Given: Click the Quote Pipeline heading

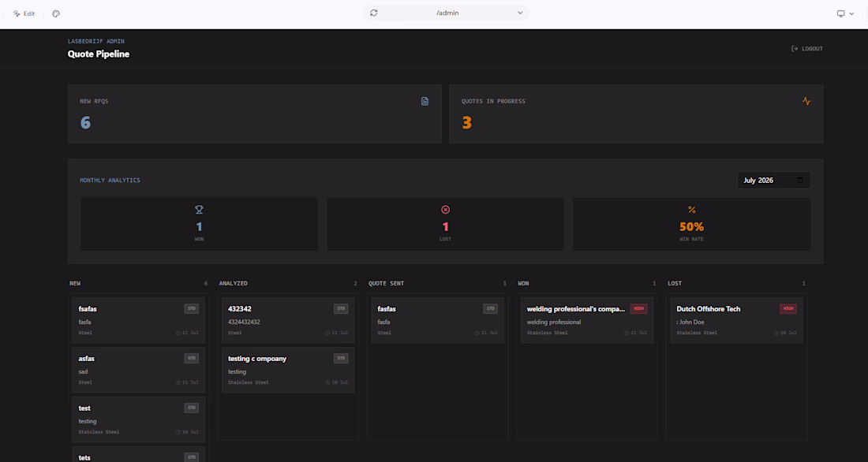Looking at the screenshot, I should pyautogui.click(x=99, y=54).
